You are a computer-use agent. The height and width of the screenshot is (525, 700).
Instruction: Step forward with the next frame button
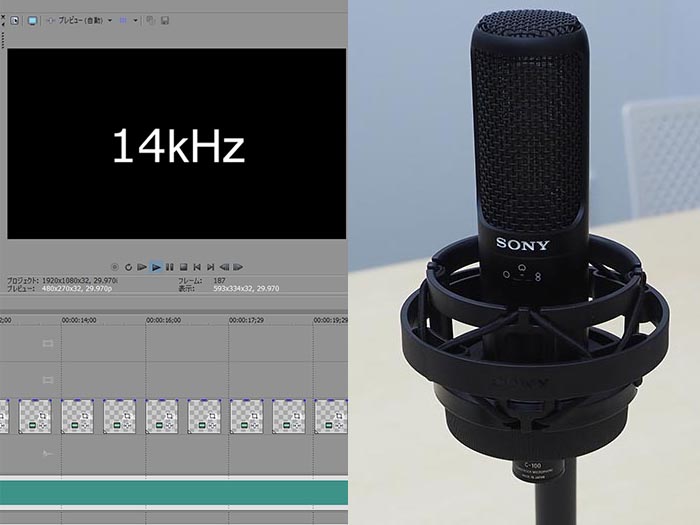coord(238,267)
